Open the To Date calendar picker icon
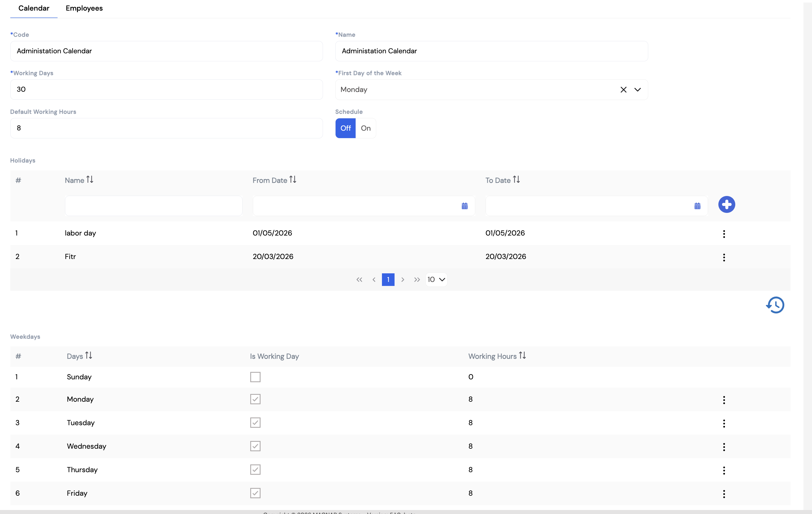The height and width of the screenshot is (514, 812). point(697,206)
